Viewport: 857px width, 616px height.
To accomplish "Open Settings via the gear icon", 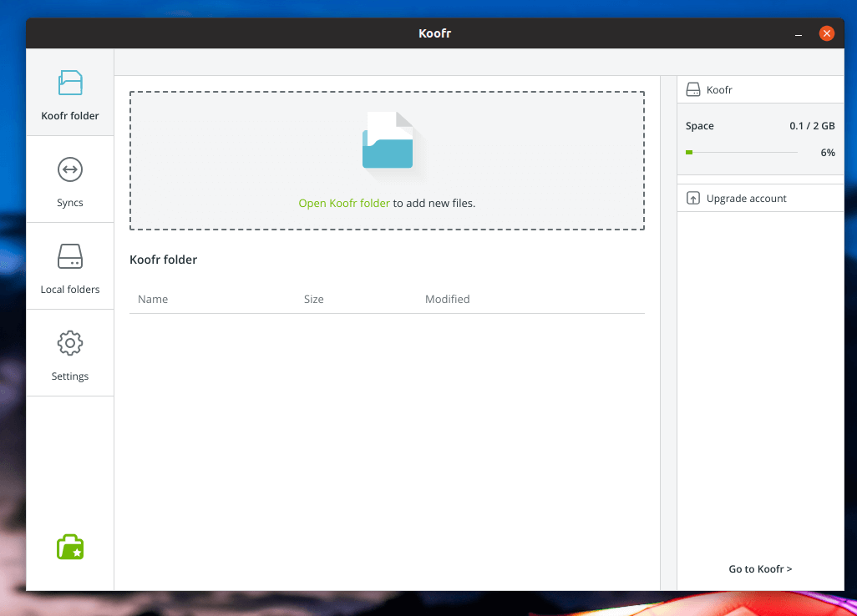I will (x=70, y=343).
